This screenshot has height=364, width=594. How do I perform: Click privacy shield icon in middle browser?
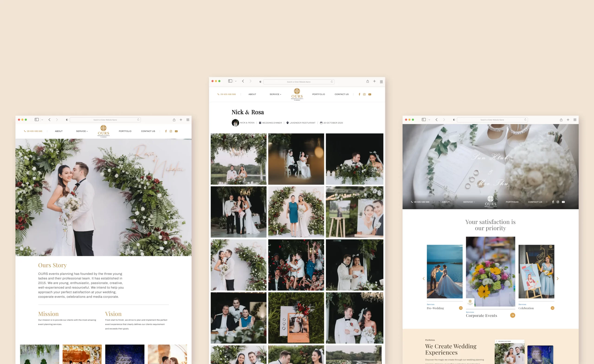260,82
